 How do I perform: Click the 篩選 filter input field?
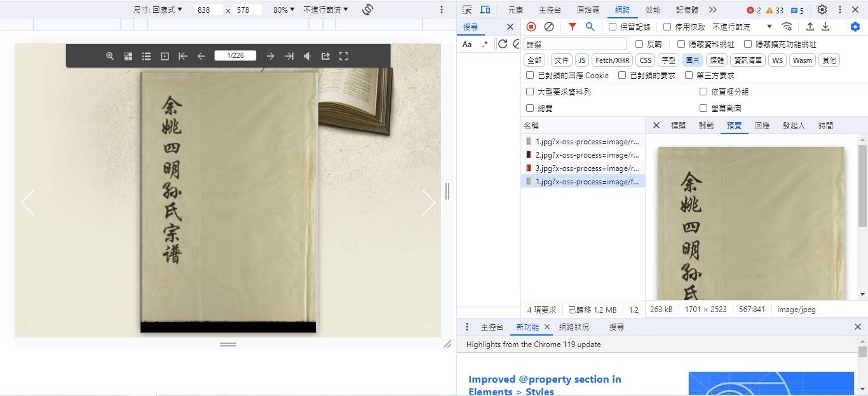576,44
